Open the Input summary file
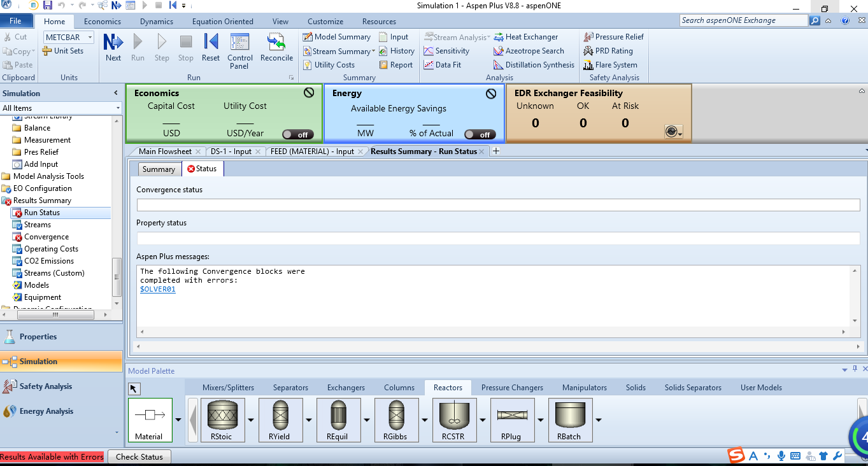This screenshot has height=466, width=868. pos(394,37)
